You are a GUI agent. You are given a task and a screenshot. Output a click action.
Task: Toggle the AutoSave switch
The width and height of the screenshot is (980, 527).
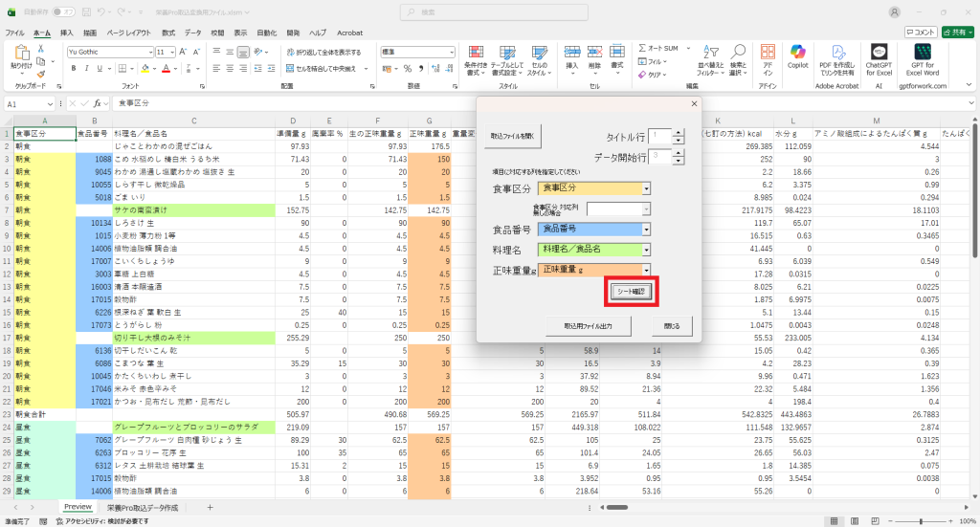coord(65,11)
